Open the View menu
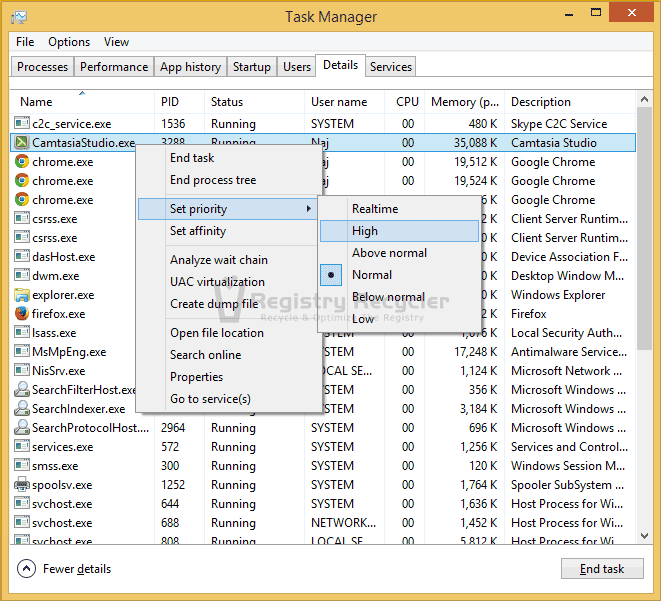 116,42
